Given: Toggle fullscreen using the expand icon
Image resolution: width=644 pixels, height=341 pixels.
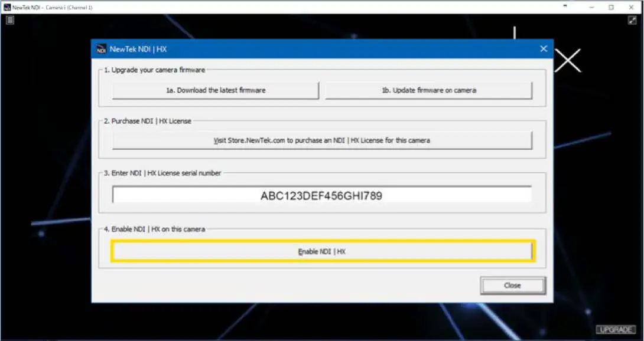Looking at the screenshot, I should point(632,20).
